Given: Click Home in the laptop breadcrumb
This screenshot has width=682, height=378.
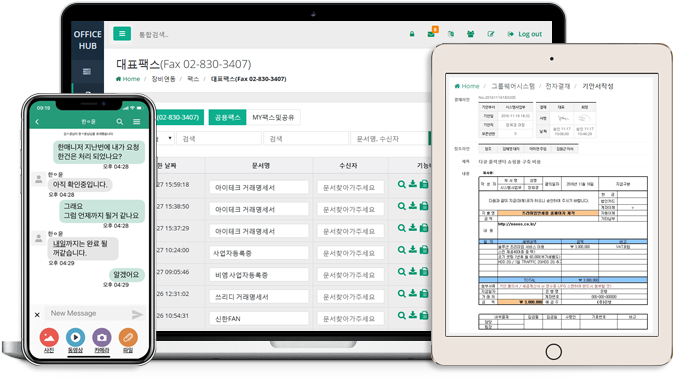Looking at the screenshot, I should (128, 79).
